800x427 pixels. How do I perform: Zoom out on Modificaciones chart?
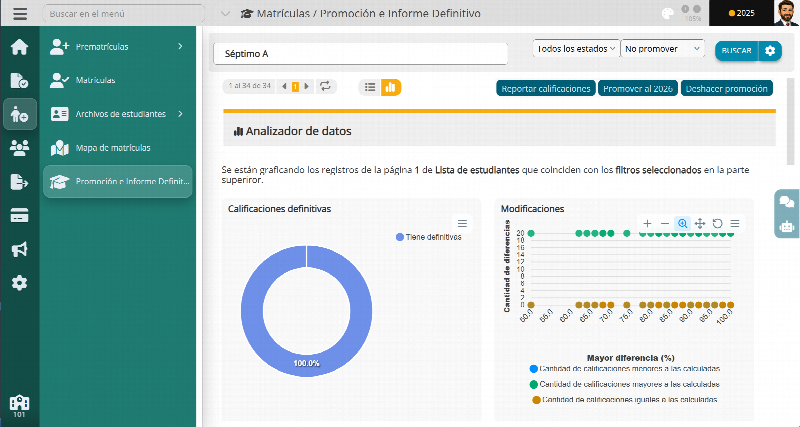coord(664,223)
